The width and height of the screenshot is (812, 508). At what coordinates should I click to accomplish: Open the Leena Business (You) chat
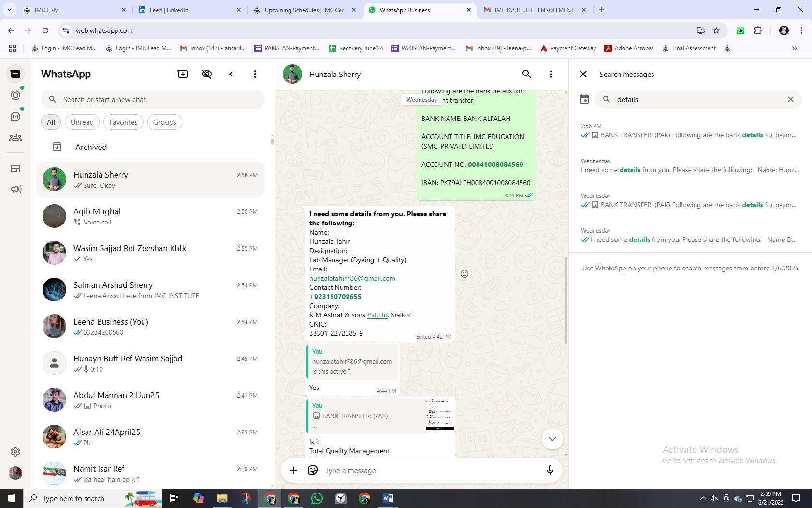tap(151, 327)
